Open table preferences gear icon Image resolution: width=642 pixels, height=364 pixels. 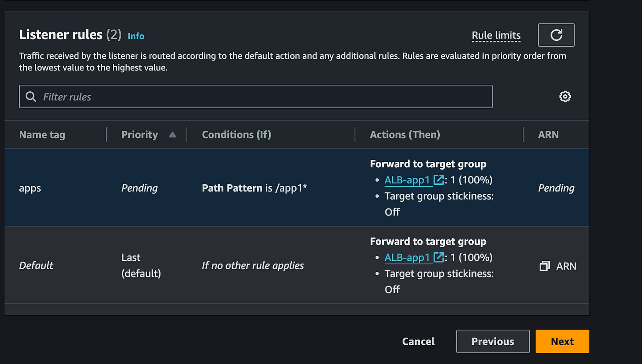tap(565, 96)
